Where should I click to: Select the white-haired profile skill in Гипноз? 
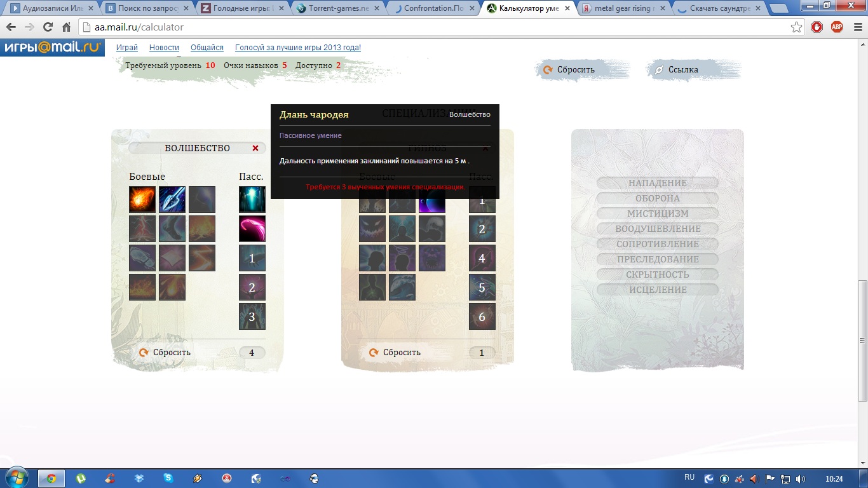pos(432,229)
